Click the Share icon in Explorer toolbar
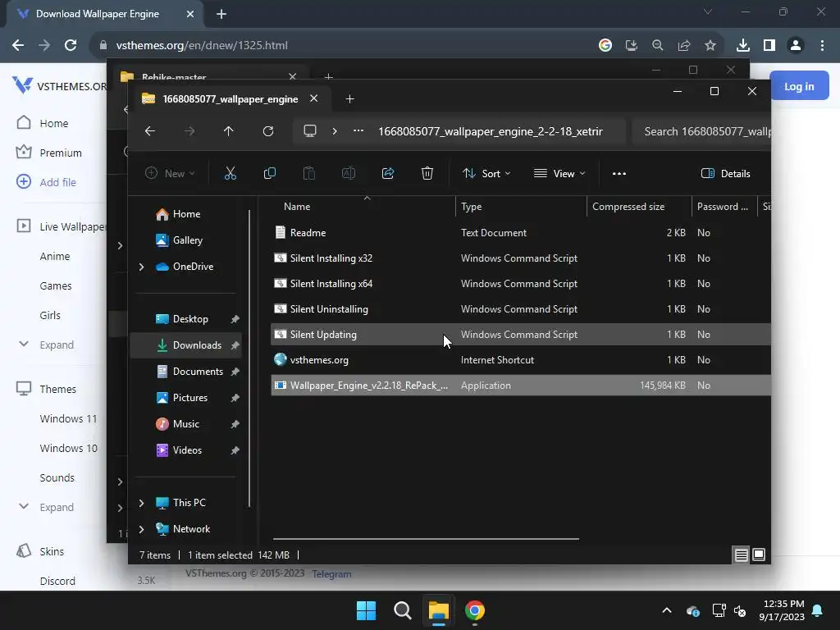The width and height of the screenshot is (840, 630). (388, 173)
